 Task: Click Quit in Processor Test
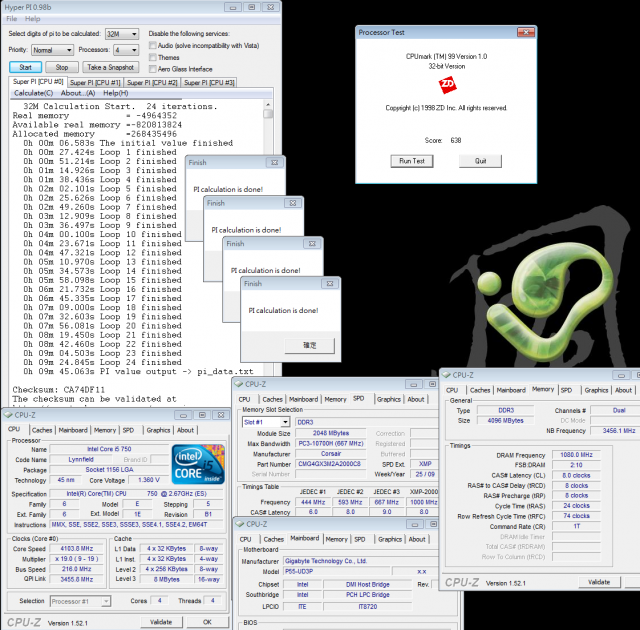pos(480,161)
